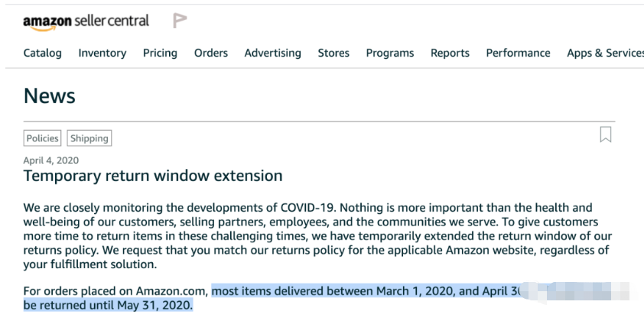644x321 pixels.
Task: Click the News page heading
Action: point(49,96)
